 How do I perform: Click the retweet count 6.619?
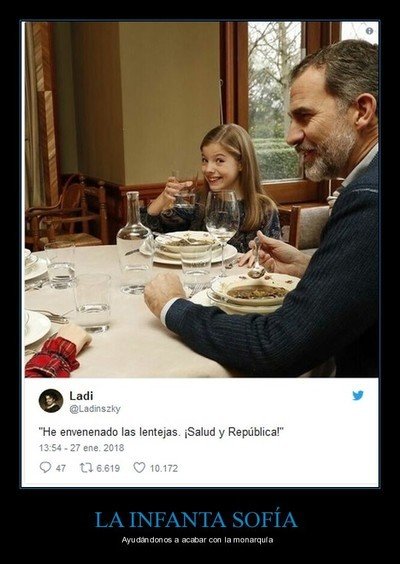[x=108, y=468]
